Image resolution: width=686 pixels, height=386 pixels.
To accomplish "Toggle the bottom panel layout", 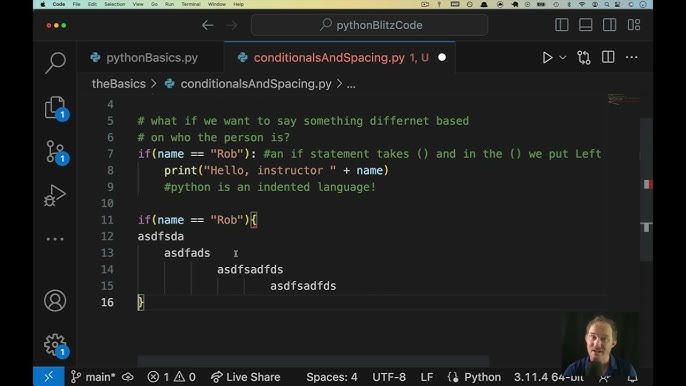I will click(x=585, y=25).
